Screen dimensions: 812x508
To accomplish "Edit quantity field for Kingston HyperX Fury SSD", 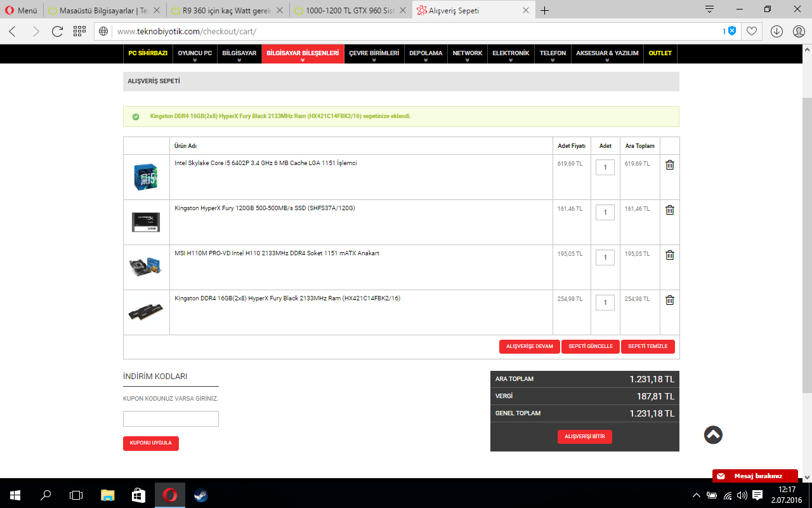I will 605,212.
